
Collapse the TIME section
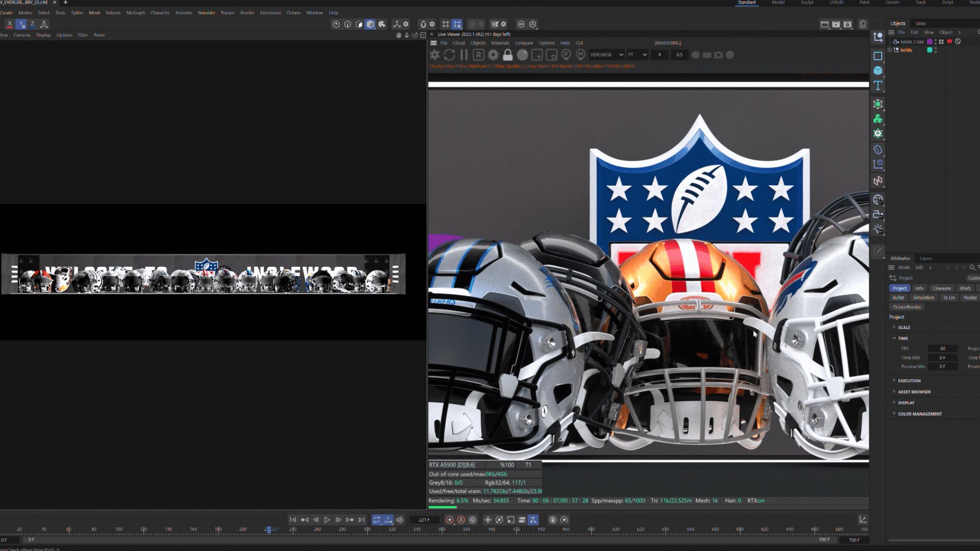[894, 338]
